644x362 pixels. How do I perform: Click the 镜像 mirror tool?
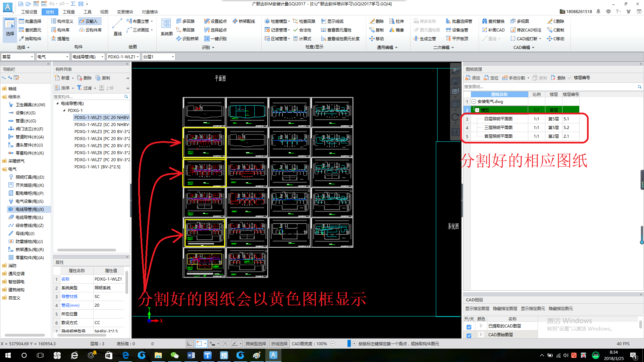tap(396, 30)
